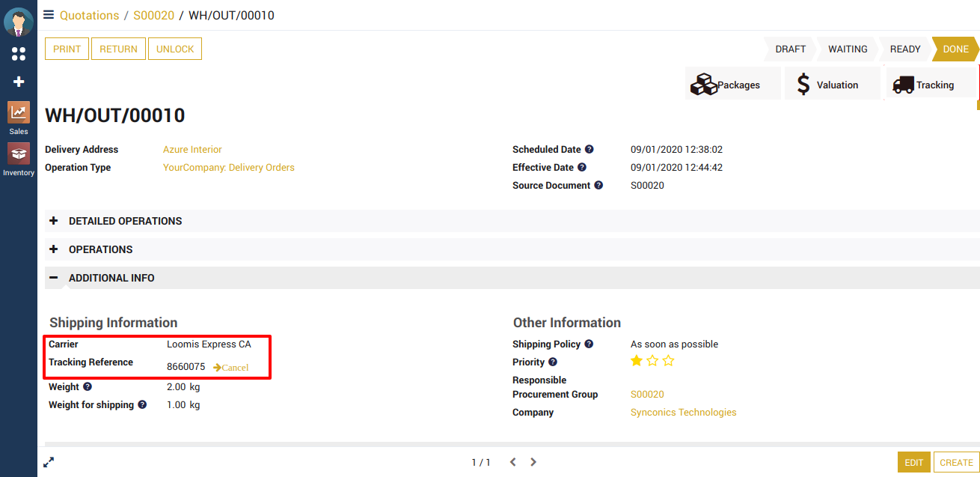
Task: Click the plus icon in sidebar
Action: coord(19,82)
